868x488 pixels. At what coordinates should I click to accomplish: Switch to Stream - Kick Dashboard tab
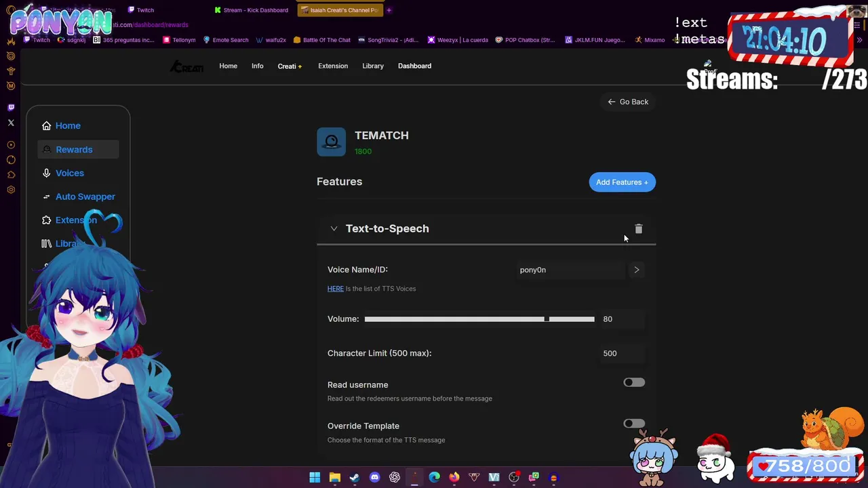(x=251, y=10)
